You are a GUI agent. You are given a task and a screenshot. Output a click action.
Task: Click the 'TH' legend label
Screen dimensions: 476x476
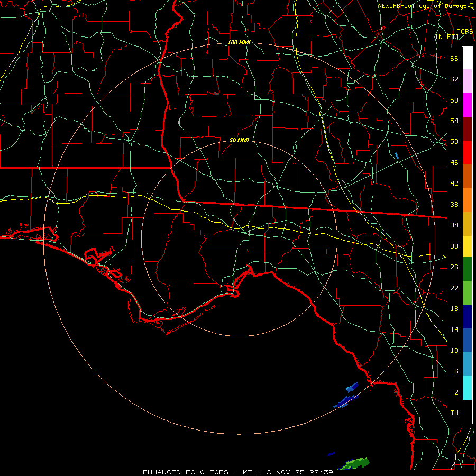tap(454, 413)
